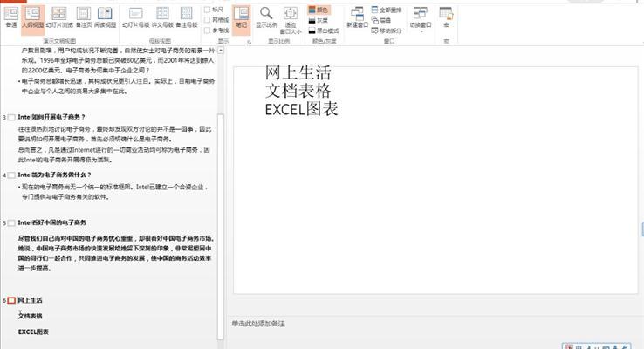
Task: Click Fit to Window (适应窗口大小)
Action: [x=291, y=19]
